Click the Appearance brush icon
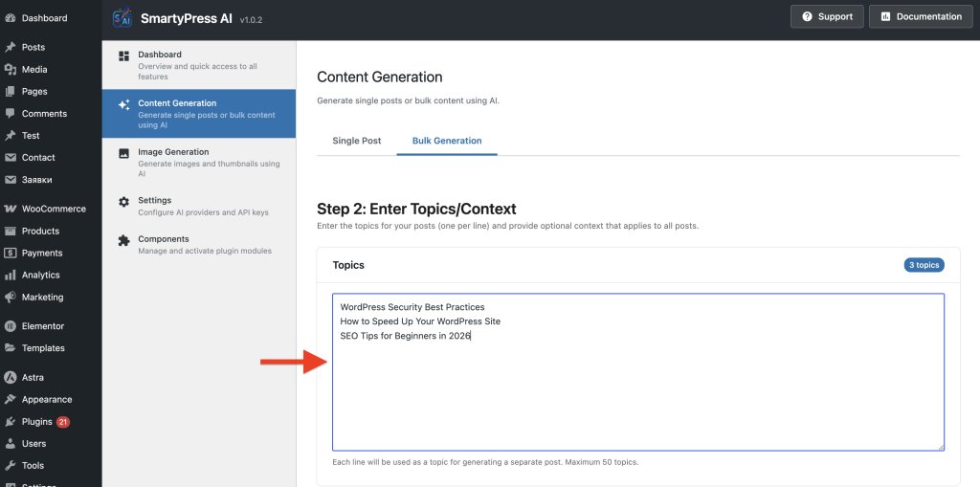This screenshot has height=487, width=980. point(10,400)
